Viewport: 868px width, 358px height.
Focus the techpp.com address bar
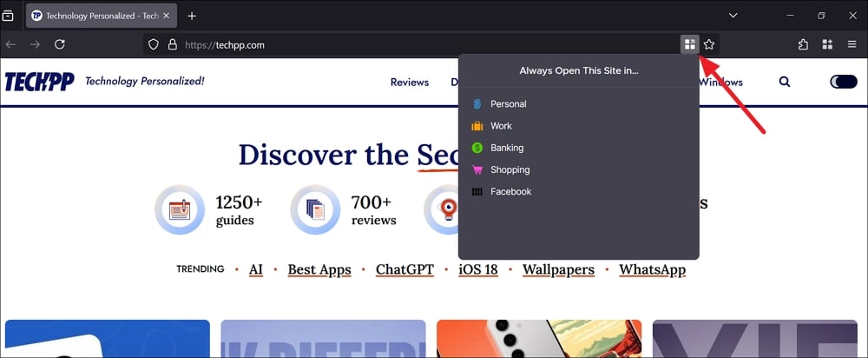tap(431, 44)
